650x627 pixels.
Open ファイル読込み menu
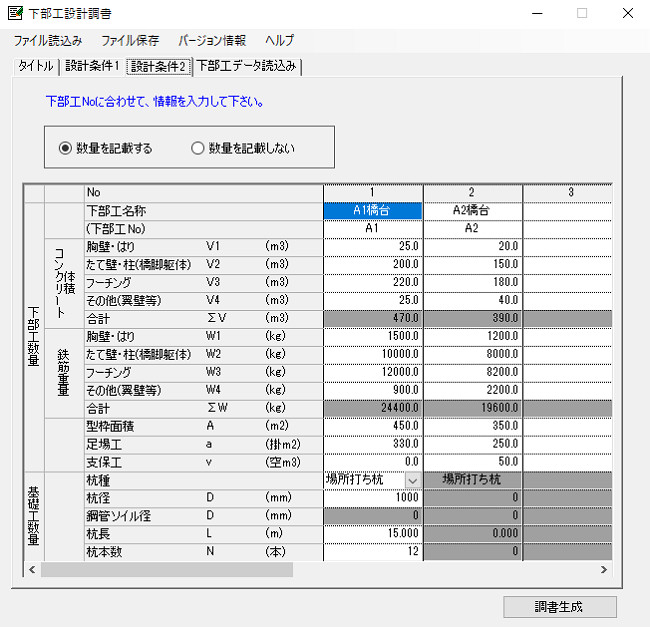[48, 41]
